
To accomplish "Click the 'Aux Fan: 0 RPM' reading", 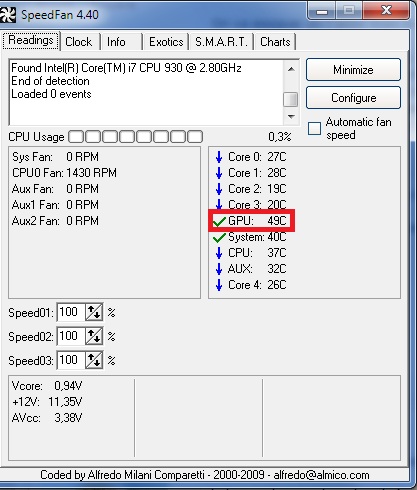I will pyautogui.click(x=55, y=189).
